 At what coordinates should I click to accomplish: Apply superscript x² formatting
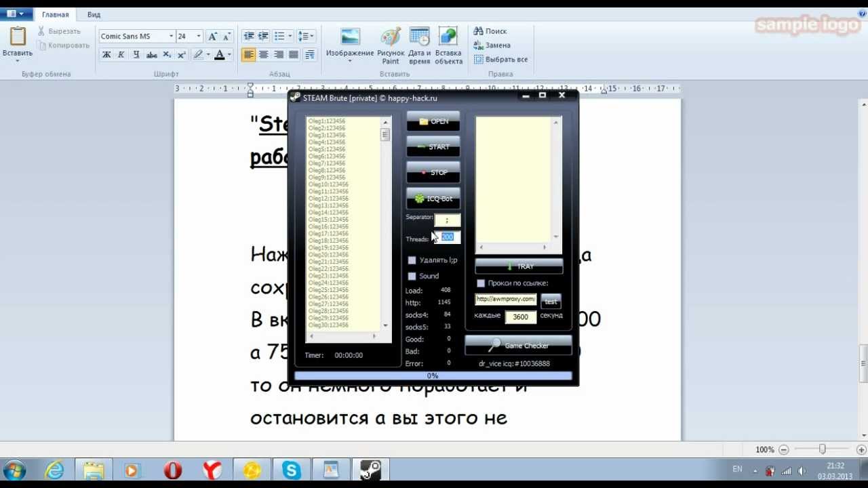182,55
